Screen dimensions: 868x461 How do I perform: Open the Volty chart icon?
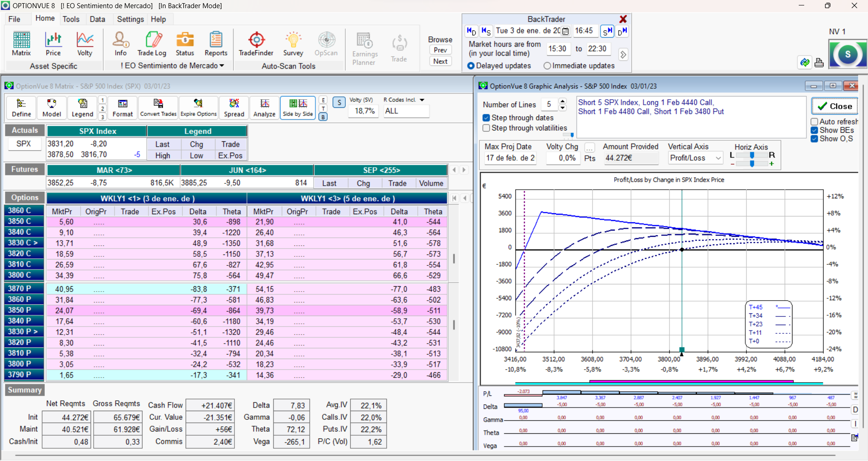pyautogui.click(x=85, y=44)
